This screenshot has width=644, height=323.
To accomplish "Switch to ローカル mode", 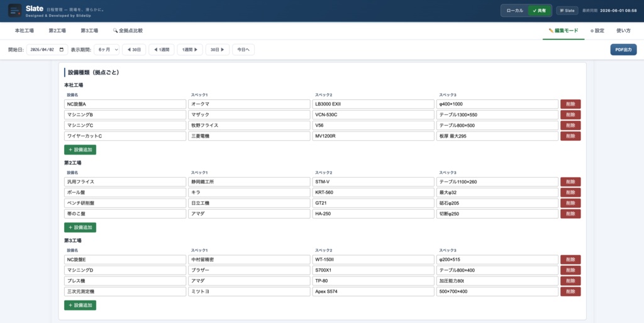I will tap(514, 11).
